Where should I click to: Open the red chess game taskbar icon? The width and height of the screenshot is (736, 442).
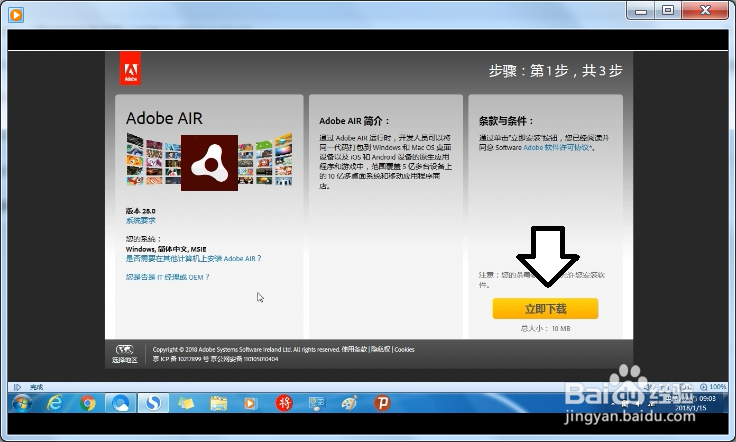click(284, 403)
